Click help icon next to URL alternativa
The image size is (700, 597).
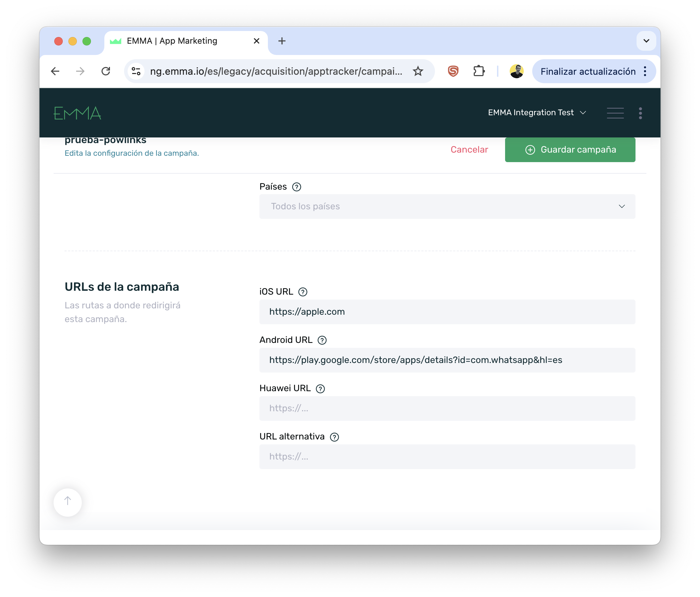click(x=334, y=437)
